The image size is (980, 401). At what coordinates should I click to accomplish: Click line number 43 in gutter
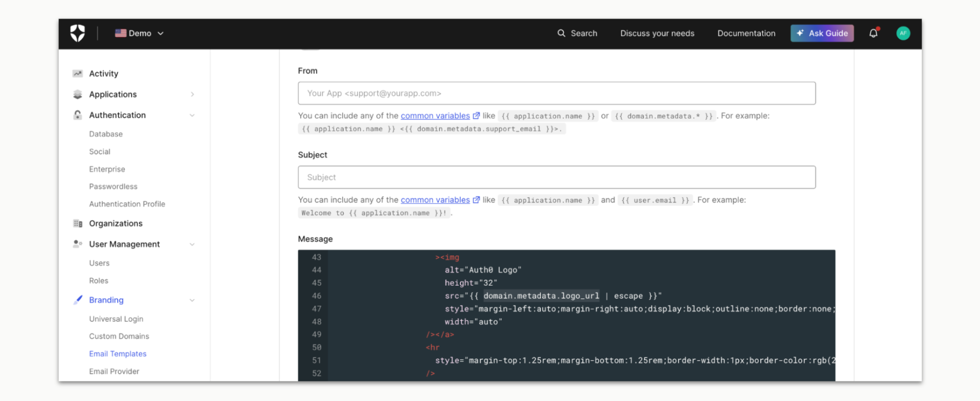pos(317,257)
